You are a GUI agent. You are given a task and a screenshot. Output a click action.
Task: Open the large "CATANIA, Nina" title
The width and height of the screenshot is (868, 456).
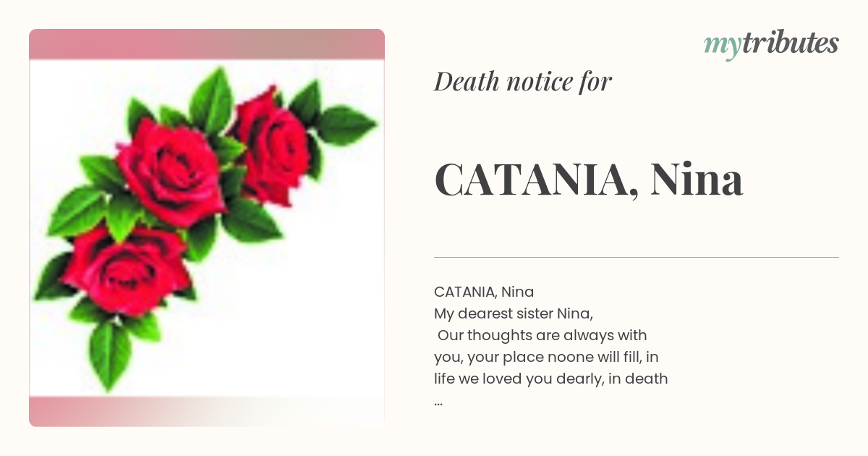(x=589, y=180)
